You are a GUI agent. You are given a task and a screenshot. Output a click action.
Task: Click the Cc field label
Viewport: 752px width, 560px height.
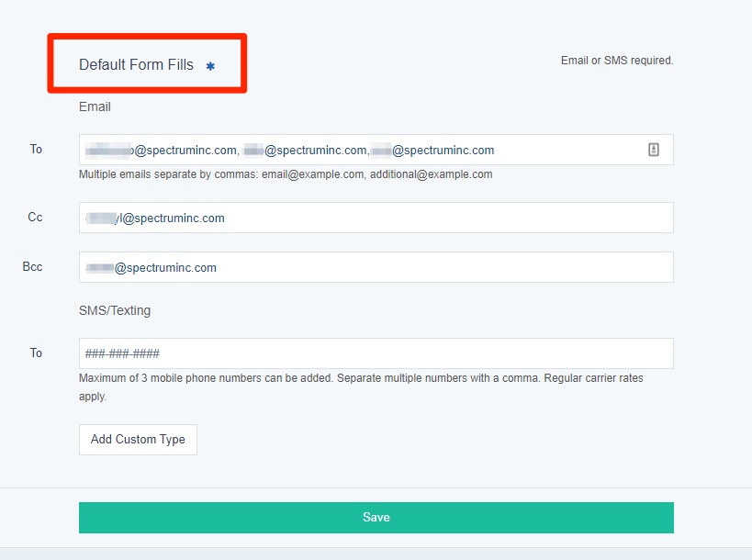[35, 217]
